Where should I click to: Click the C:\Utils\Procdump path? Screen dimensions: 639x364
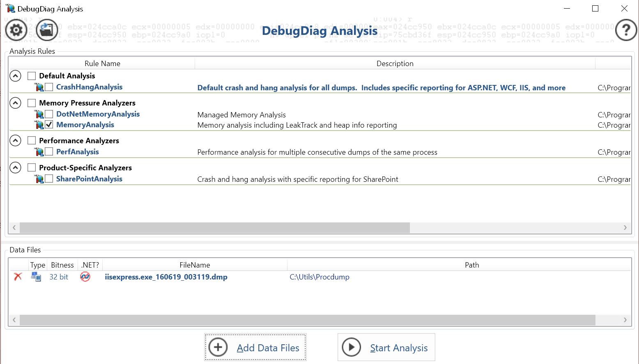[x=319, y=277]
